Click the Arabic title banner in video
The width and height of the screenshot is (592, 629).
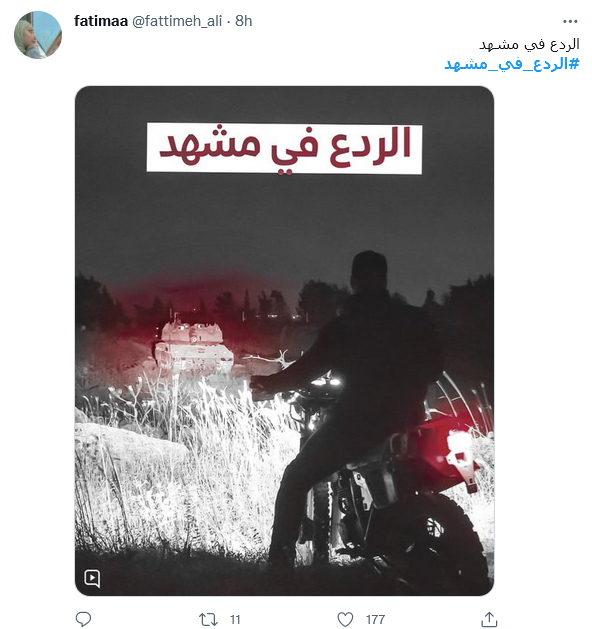[284, 148]
